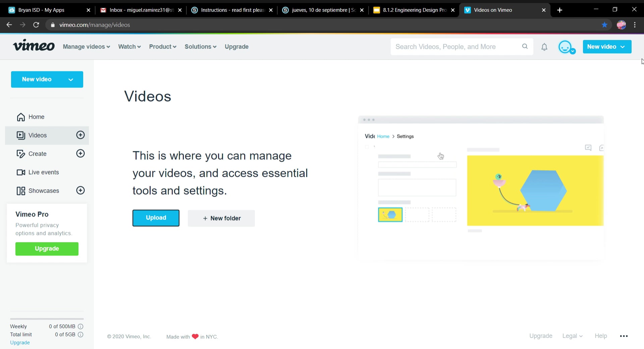Image resolution: width=644 pixels, height=349 pixels.
Task: Click the plus icon next to Showcases
Action: tap(80, 190)
